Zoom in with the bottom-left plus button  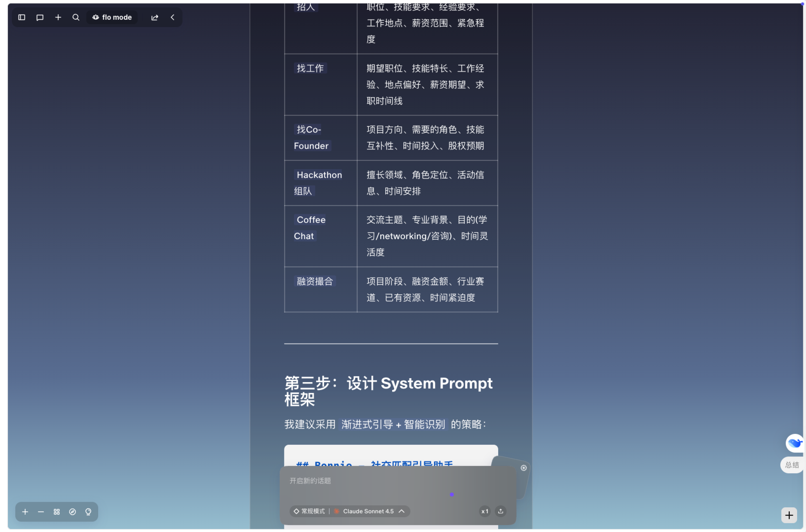pyautogui.click(x=25, y=512)
